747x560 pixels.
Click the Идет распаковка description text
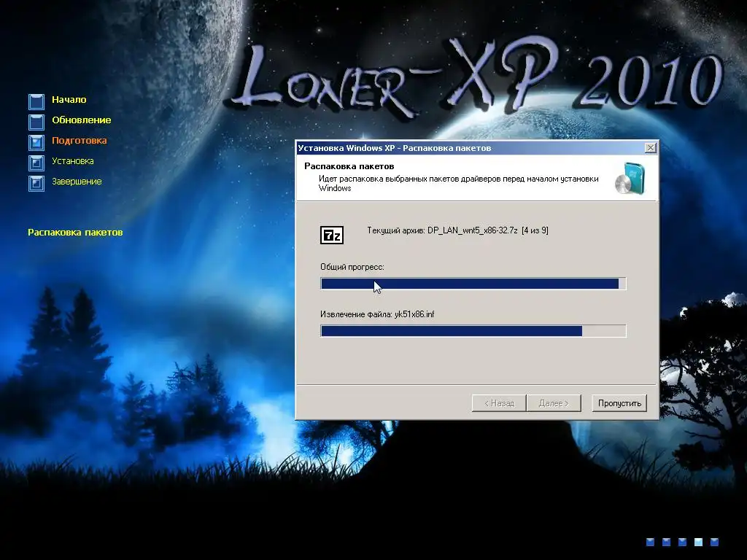pyautogui.click(x=458, y=183)
